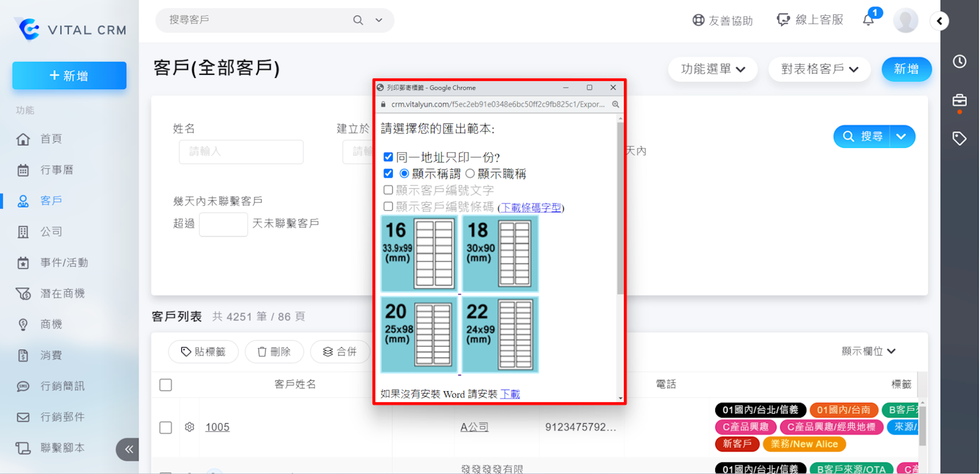The height and width of the screenshot is (474, 980).
Task: Click the 下載條碼字型 link
Action: click(x=531, y=208)
